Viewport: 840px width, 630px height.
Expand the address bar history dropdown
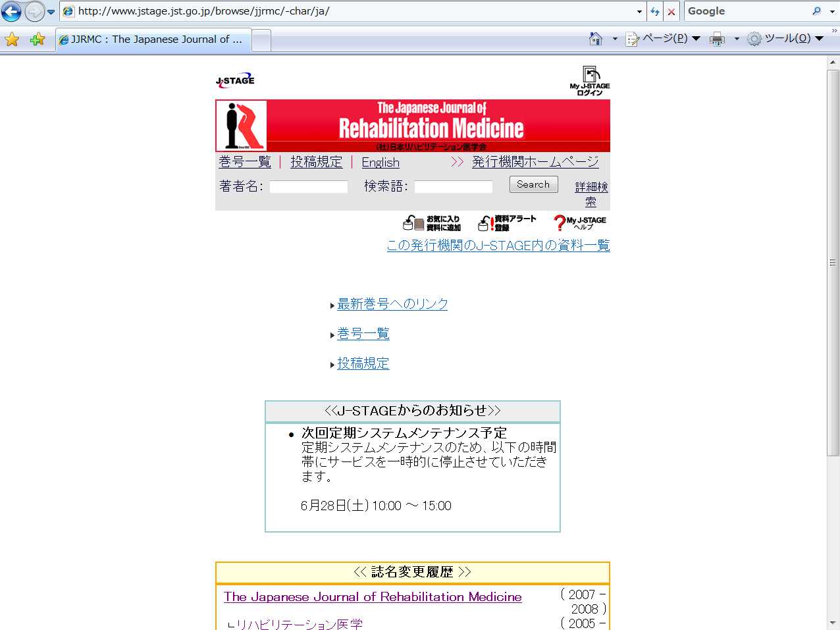coord(639,11)
